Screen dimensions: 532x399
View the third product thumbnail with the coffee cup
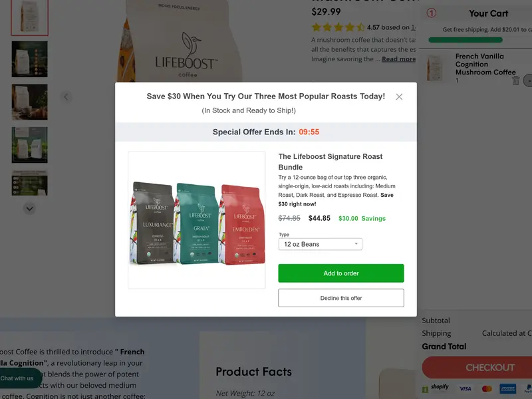pyautogui.click(x=29, y=102)
